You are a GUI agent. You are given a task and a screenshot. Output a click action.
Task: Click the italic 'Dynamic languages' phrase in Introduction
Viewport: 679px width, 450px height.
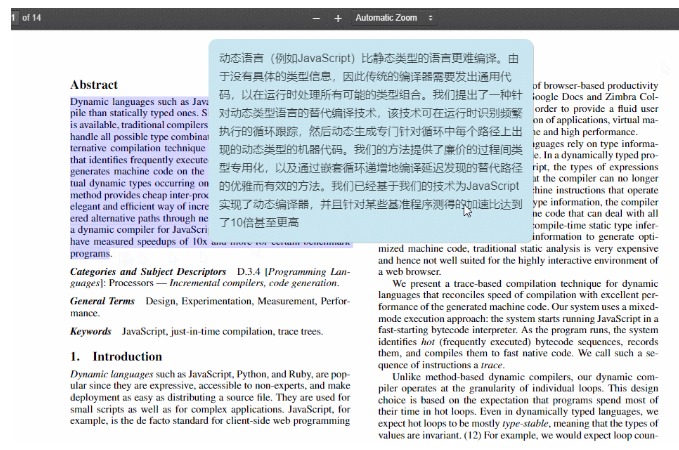click(x=112, y=374)
